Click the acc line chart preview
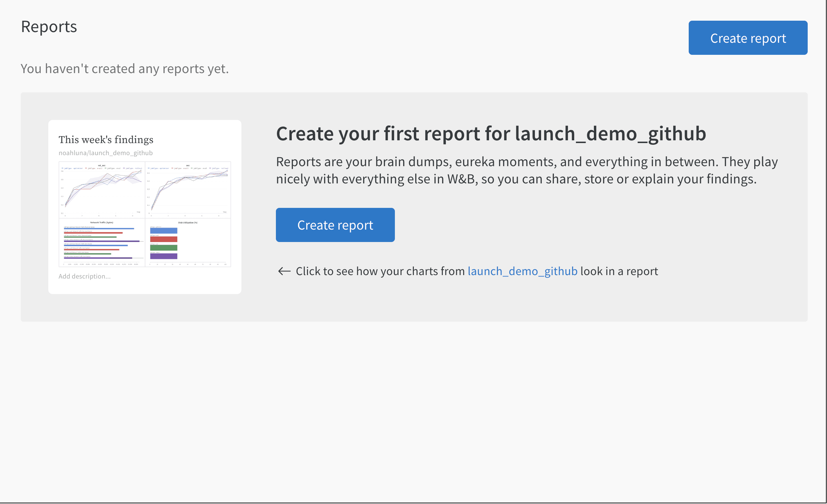 pyautogui.click(x=188, y=190)
